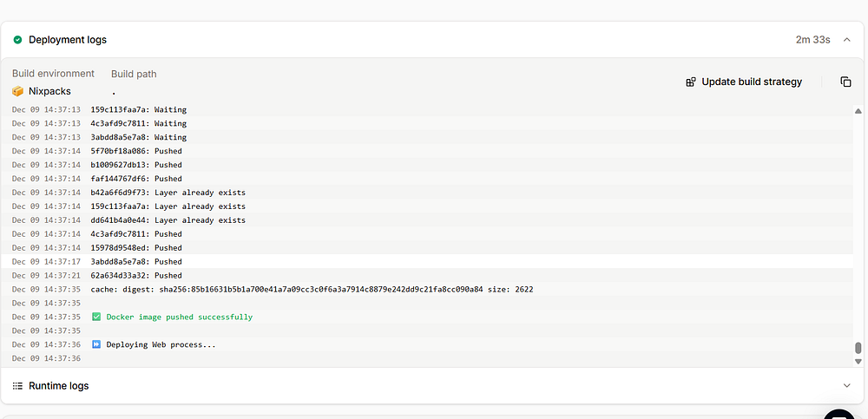Image resolution: width=868 pixels, height=419 pixels.
Task: Copy the deployment logs with the copy icon
Action: point(845,82)
